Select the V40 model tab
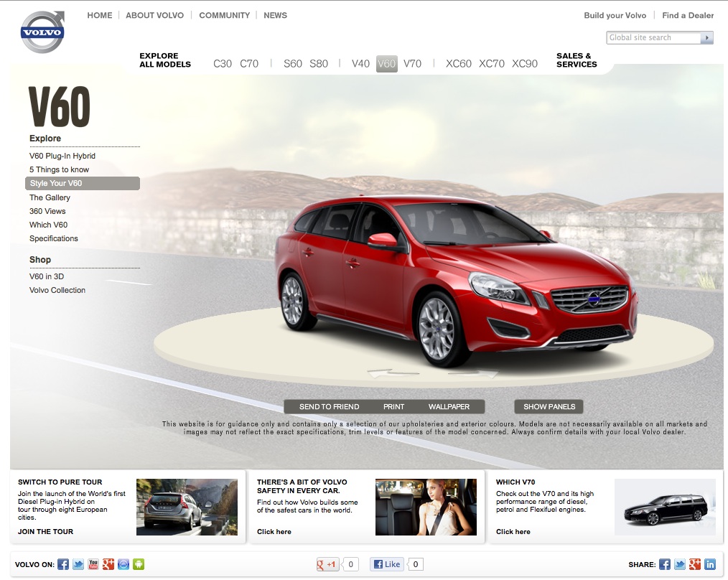728x580 pixels. (360, 64)
